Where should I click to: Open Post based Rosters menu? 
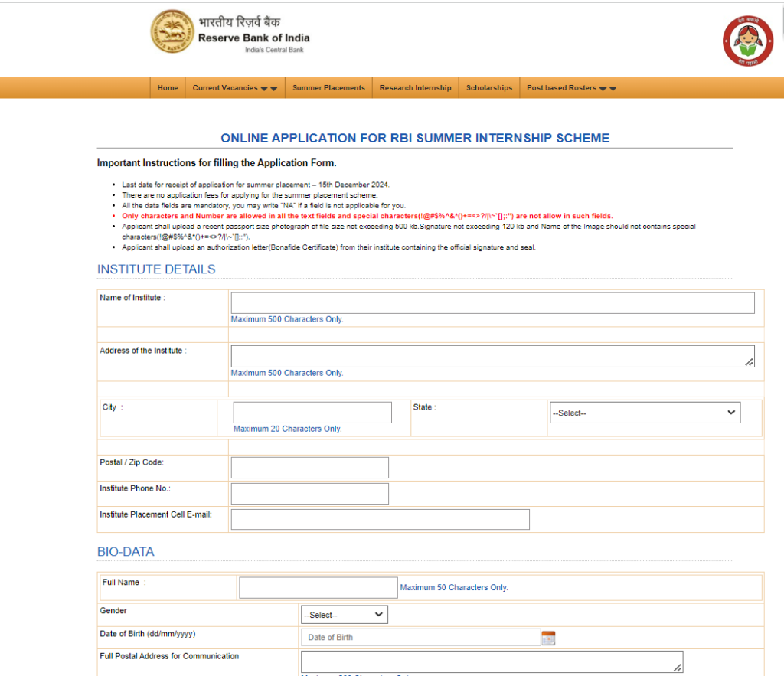point(571,87)
